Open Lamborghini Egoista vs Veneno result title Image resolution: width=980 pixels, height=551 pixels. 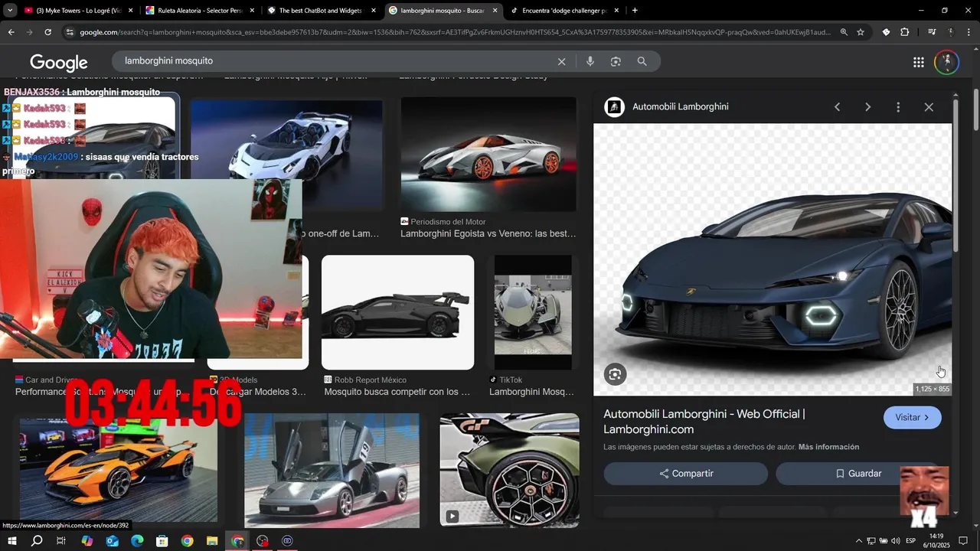pyautogui.click(x=488, y=233)
